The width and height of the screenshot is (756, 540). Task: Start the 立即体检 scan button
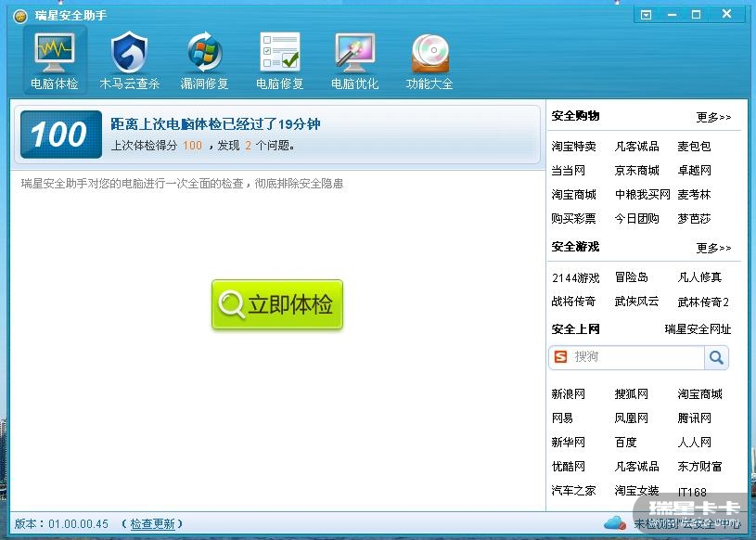[277, 304]
